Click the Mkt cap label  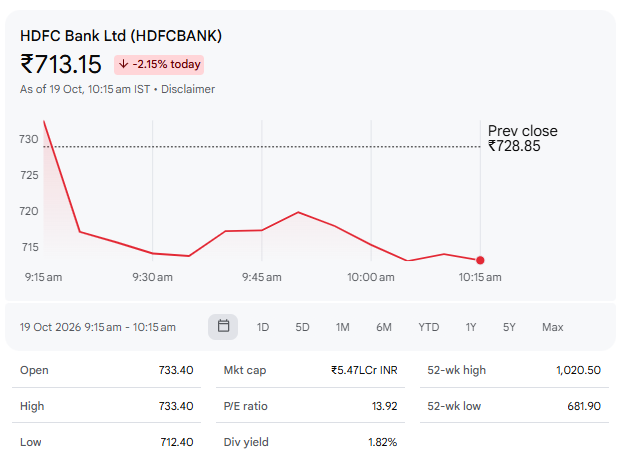click(245, 370)
